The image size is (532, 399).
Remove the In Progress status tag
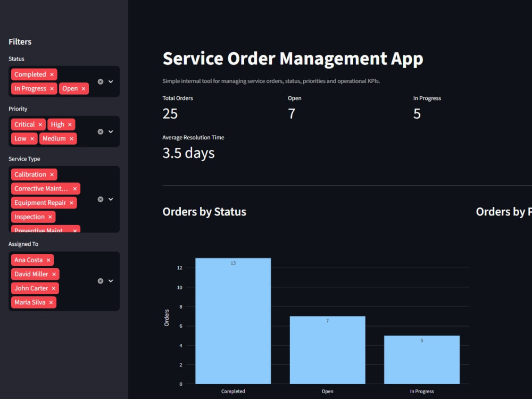click(x=52, y=88)
